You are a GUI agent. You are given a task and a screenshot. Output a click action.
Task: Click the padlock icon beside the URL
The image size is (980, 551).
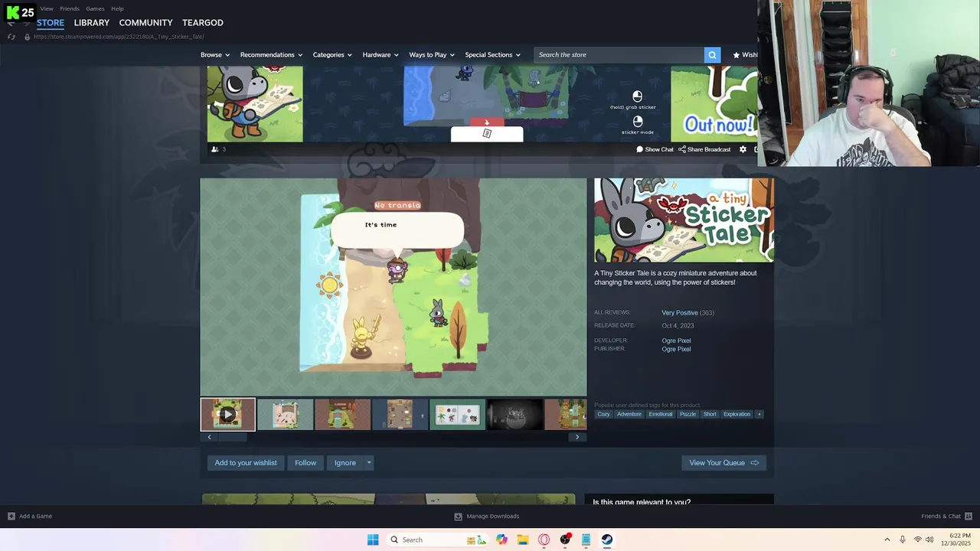(x=27, y=37)
